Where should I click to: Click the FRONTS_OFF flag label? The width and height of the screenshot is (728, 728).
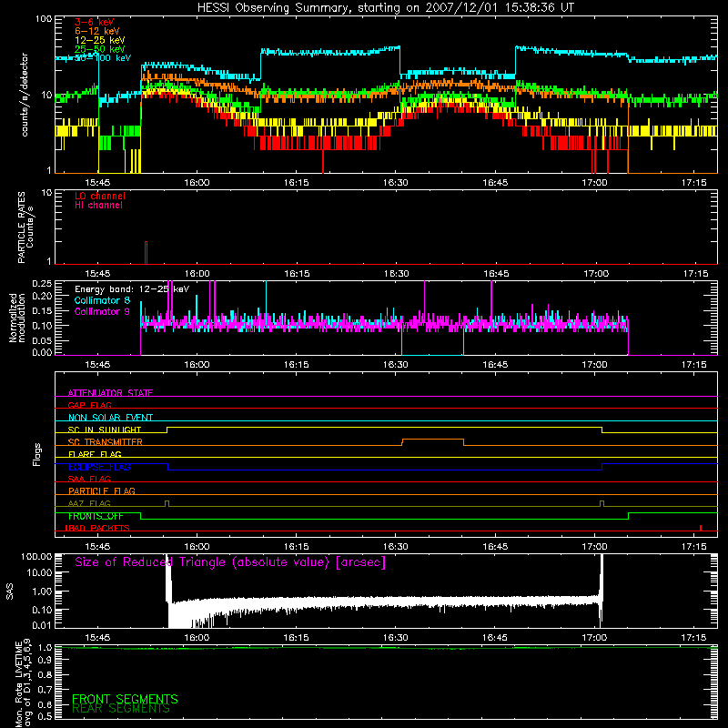pyautogui.click(x=96, y=516)
